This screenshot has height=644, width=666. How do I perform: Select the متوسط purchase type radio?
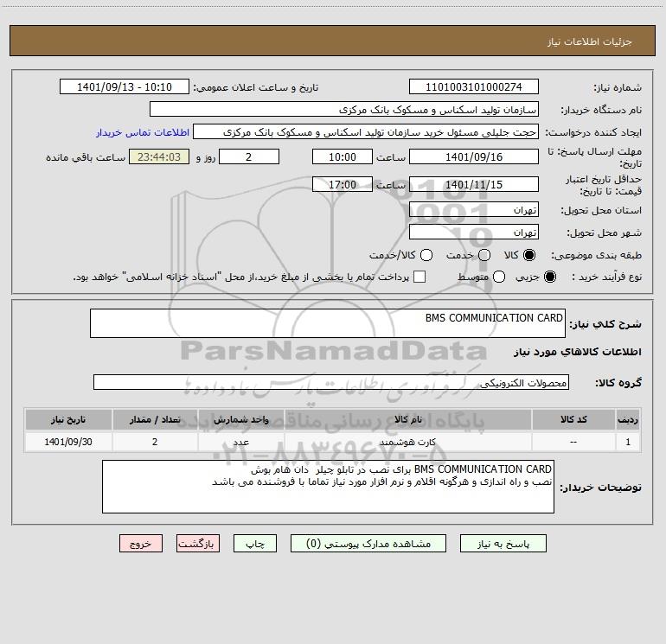click(x=499, y=277)
